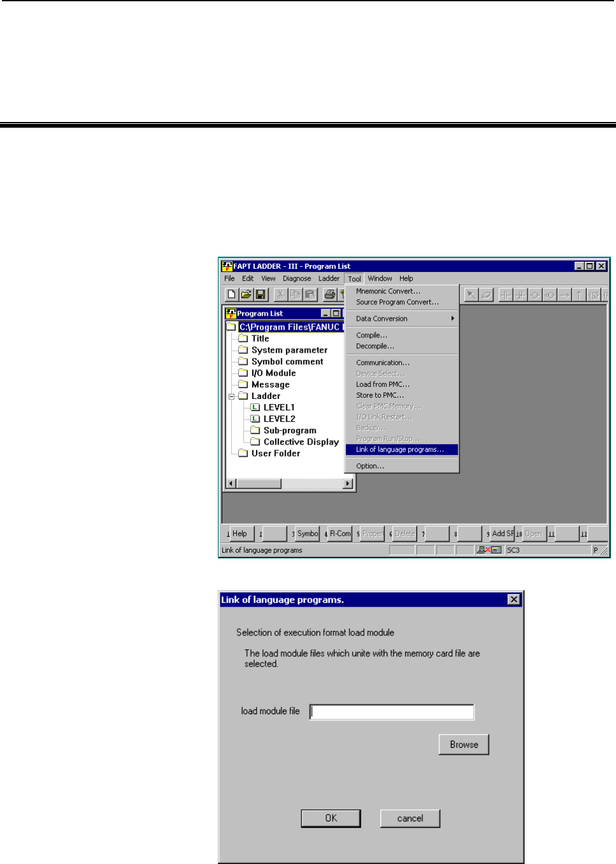The image size is (616, 864).
Task: Print with the printer toolbar icon
Action: coord(330,295)
